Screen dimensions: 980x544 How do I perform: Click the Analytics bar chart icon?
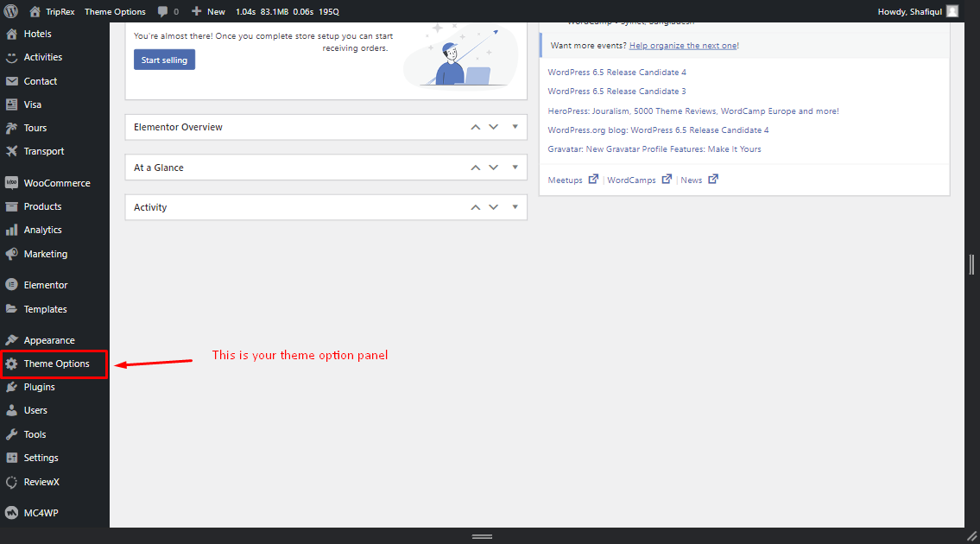pos(11,230)
